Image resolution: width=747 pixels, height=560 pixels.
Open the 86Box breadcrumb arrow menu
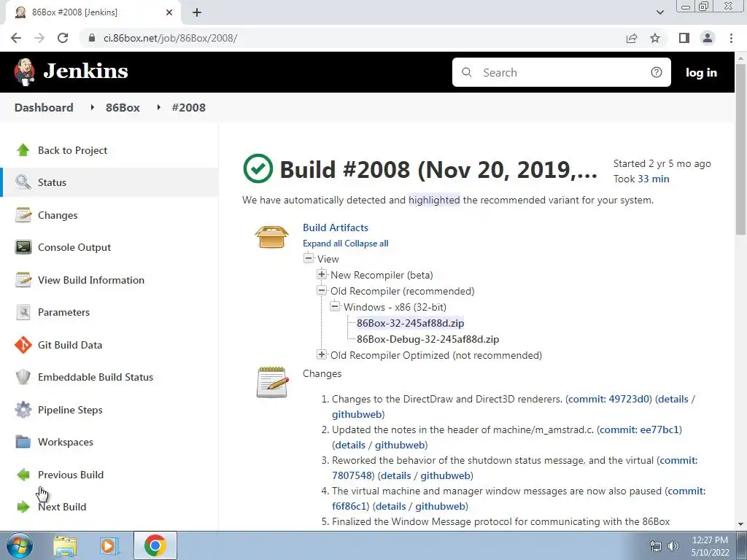(x=158, y=108)
